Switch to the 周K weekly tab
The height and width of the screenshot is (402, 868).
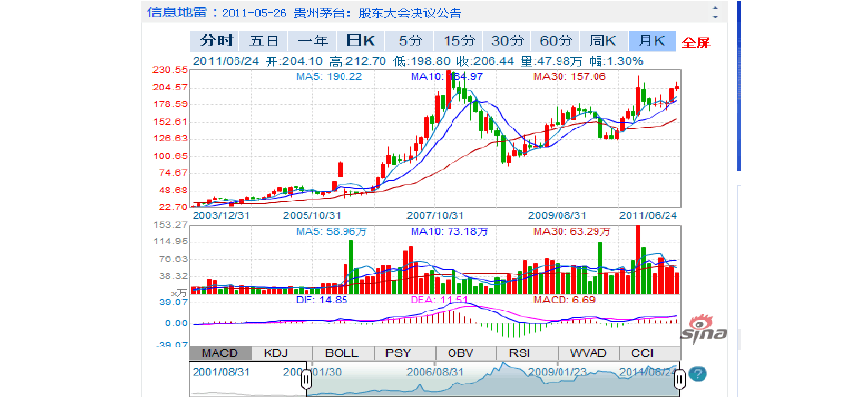[603, 41]
